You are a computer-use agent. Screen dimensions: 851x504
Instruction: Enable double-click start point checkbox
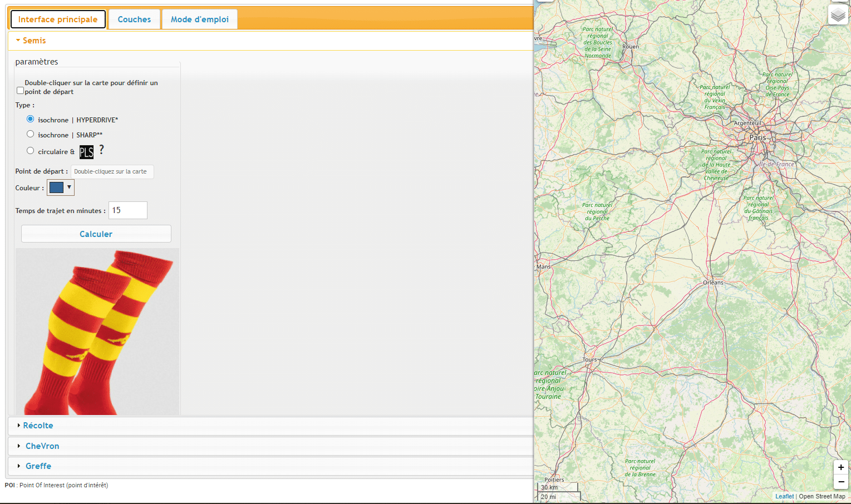tap(21, 91)
